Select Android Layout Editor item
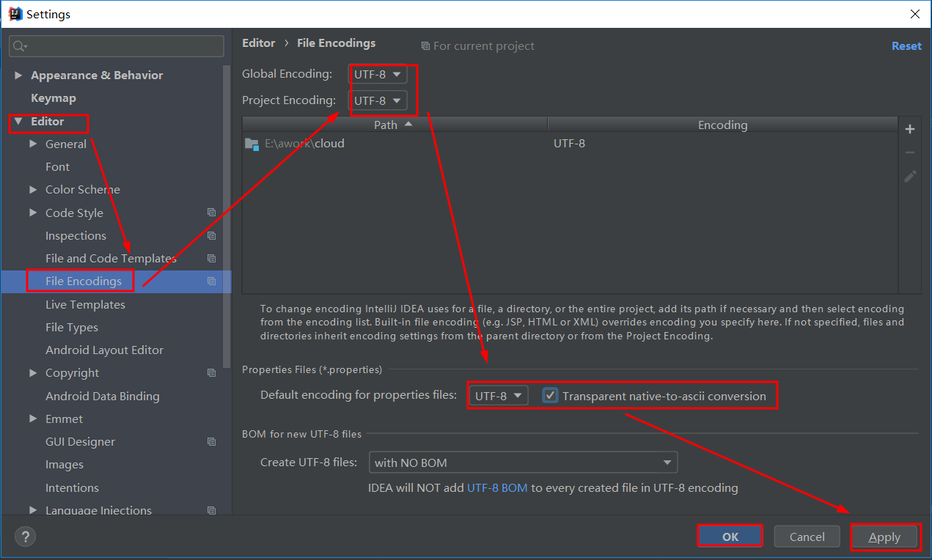Viewport: 932px width, 560px height. pos(104,350)
